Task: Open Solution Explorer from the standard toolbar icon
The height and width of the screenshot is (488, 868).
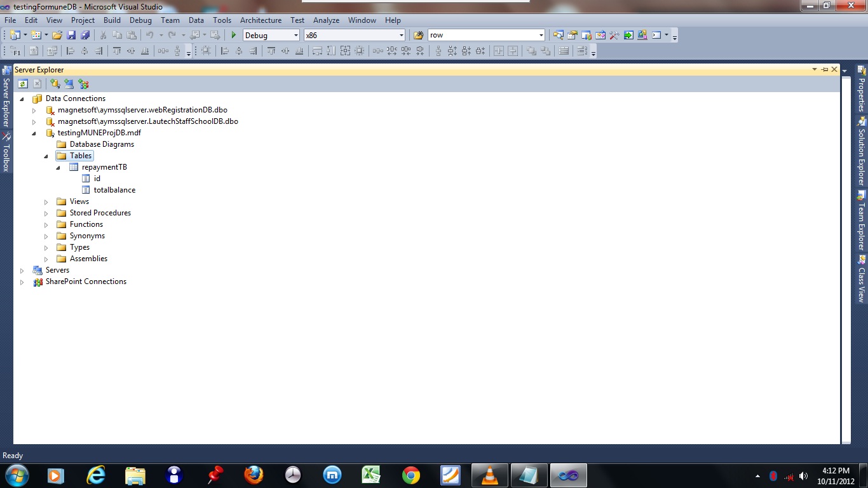Action: coord(559,35)
